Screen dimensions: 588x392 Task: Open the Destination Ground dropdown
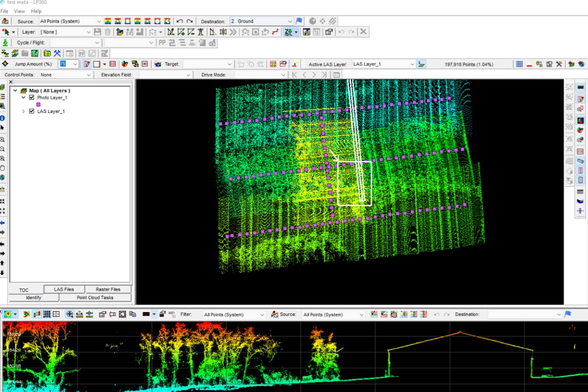click(x=290, y=21)
